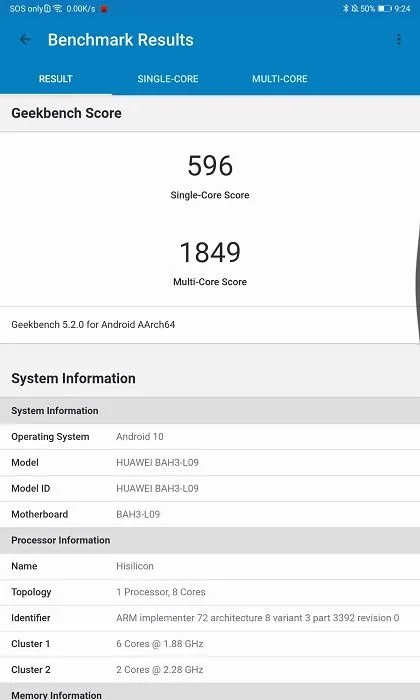Tap the 'Single-Core Score' label

[x=210, y=195]
